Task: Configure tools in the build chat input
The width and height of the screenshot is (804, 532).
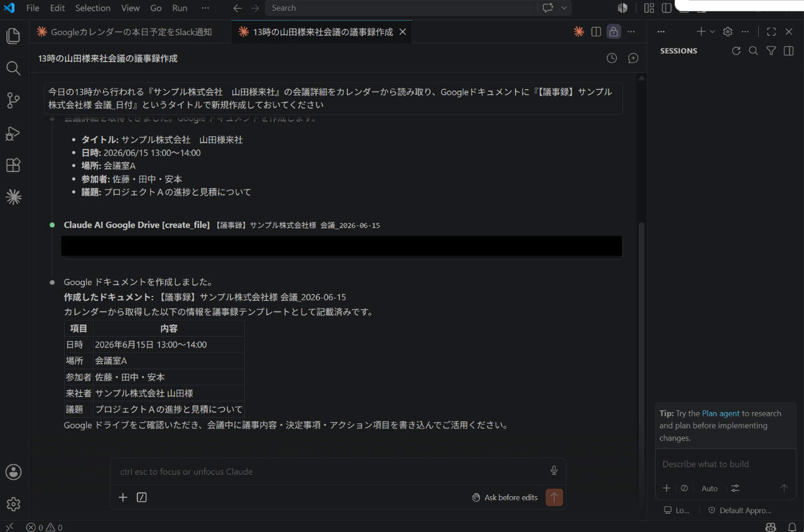Action: point(735,488)
